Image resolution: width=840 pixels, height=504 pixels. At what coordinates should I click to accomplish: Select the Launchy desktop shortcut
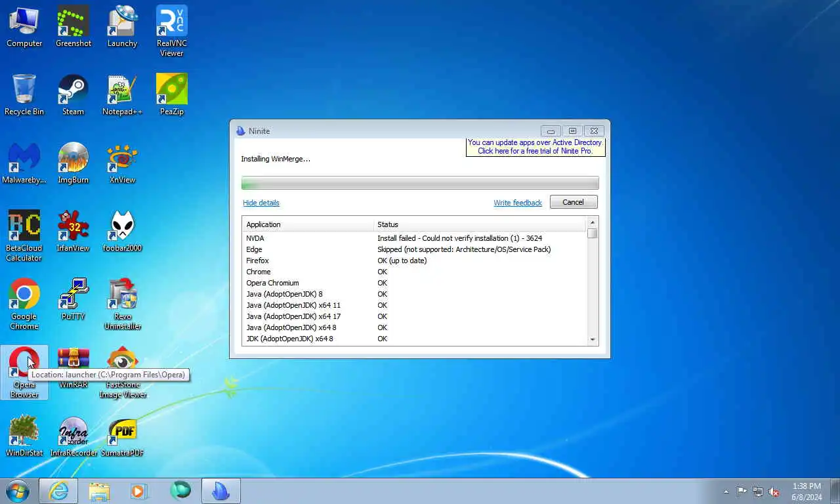point(122,26)
